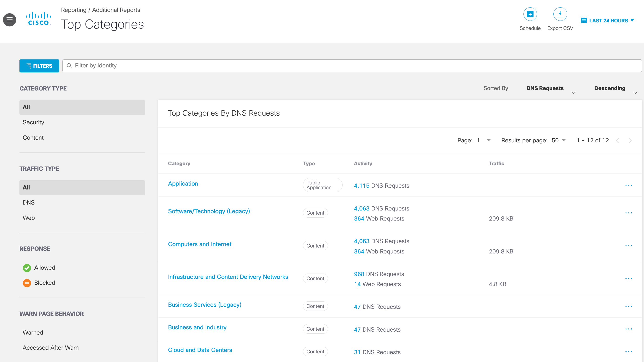Click the Export CSV download icon
Screen dimensions: 644x362
click(x=560, y=14)
